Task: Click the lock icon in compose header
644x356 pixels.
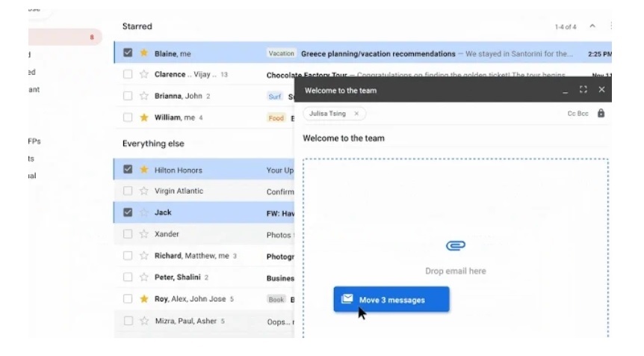Action: (601, 114)
